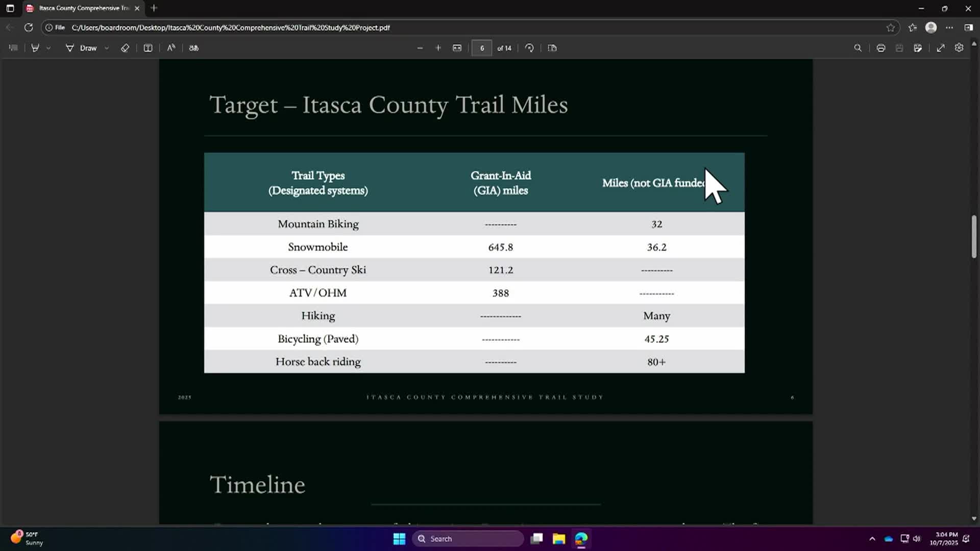Screen dimensions: 980x551
Task: Open Find in PDF search icon
Action: (x=858, y=48)
